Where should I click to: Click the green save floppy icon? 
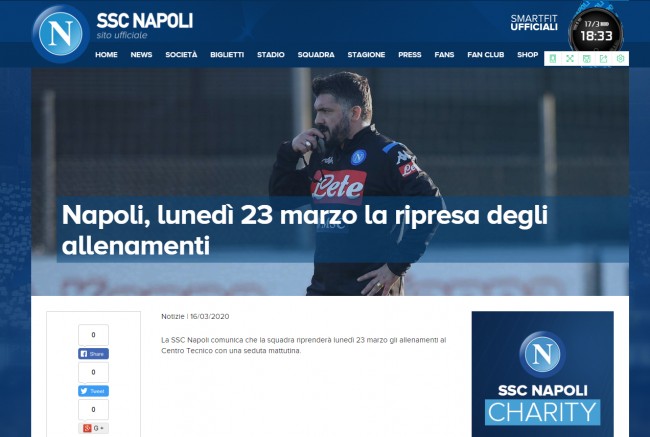click(x=587, y=58)
